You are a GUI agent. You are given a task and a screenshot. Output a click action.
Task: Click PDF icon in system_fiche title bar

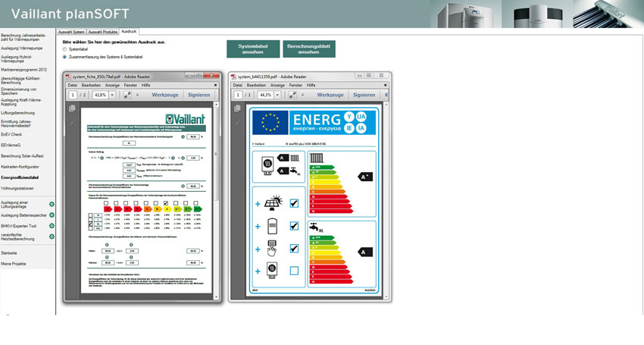69,77
